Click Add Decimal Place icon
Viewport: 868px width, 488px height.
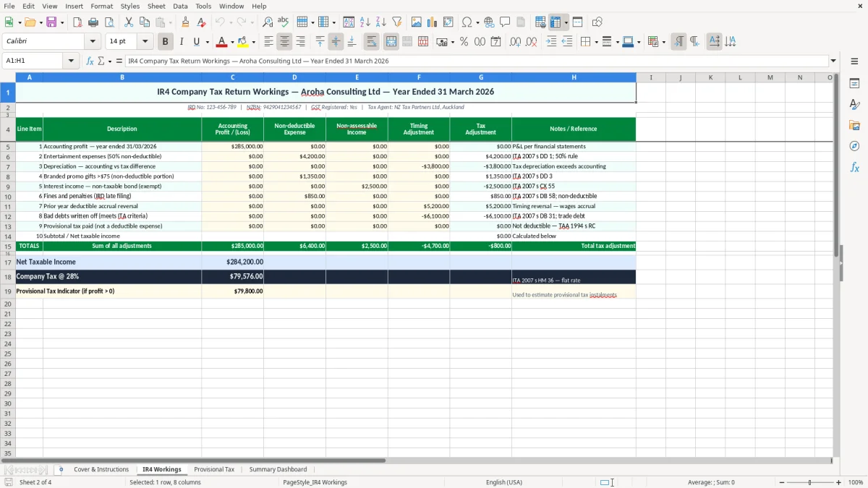[x=515, y=42]
